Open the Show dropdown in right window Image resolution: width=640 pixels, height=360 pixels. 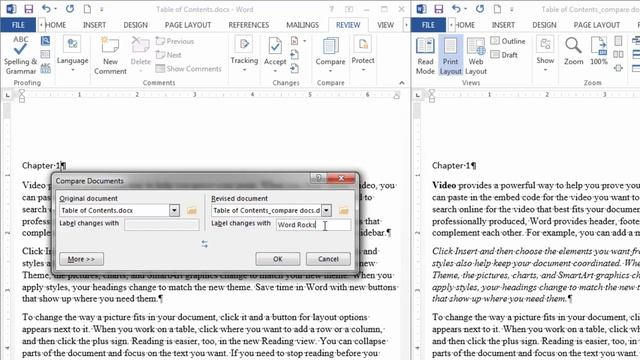(x=545, y=54)
